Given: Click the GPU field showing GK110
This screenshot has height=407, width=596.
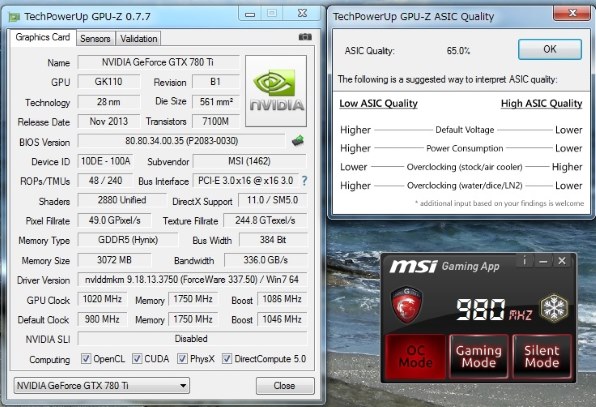Looking at the screenshot, I should coord(109,82).
